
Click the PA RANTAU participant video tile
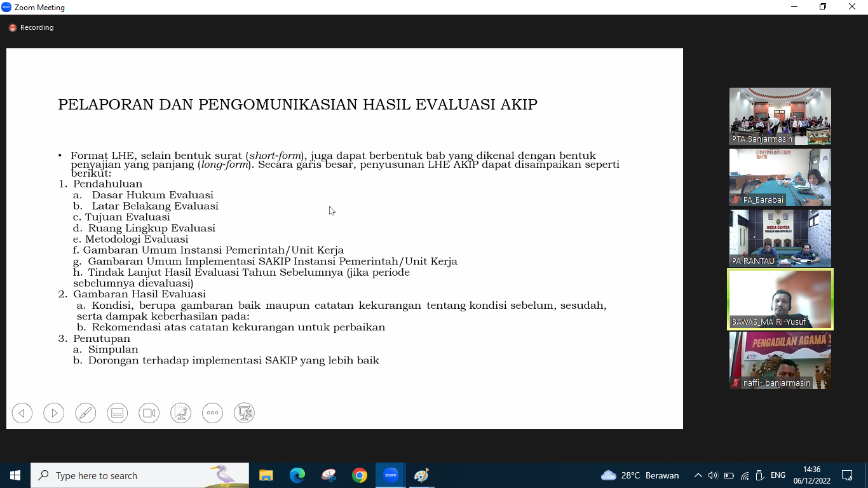(780, 238)
